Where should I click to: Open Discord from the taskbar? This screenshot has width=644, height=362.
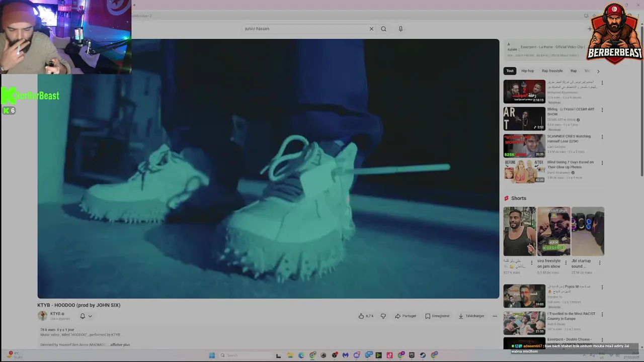(357, 355)
